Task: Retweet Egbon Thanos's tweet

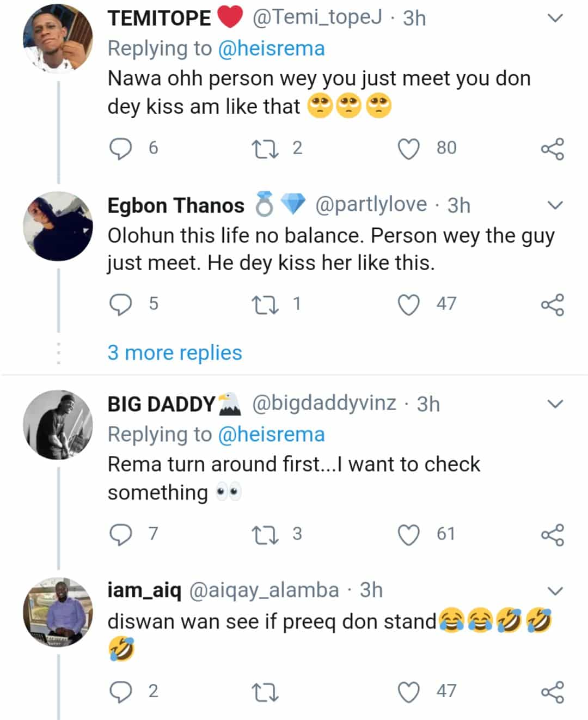Action: point(265,304)
